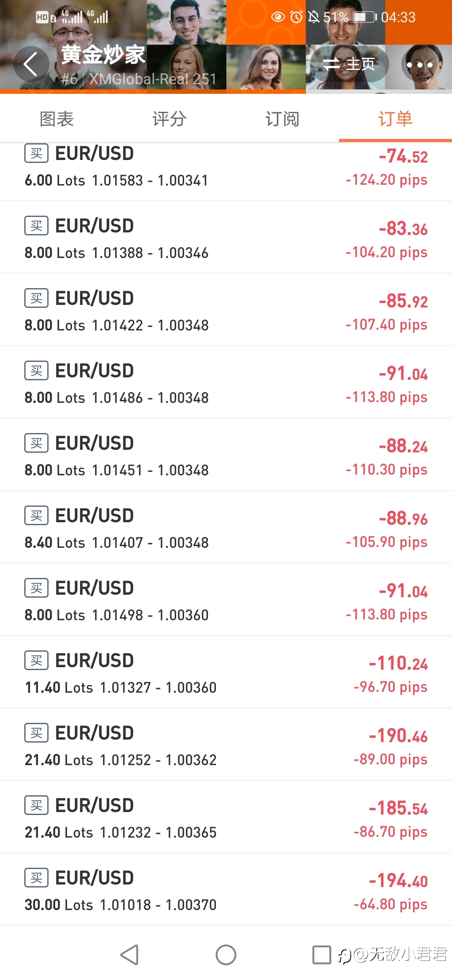The height and width of the screenshot is (980, 452).
Task: Tap the back arrow icon
Action: pyautogui.click(x=31, y=64)
